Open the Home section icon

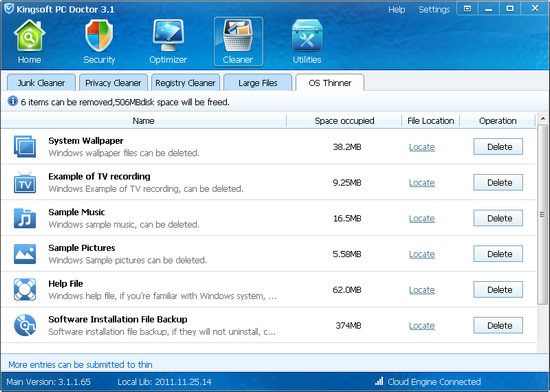(29, 37)
